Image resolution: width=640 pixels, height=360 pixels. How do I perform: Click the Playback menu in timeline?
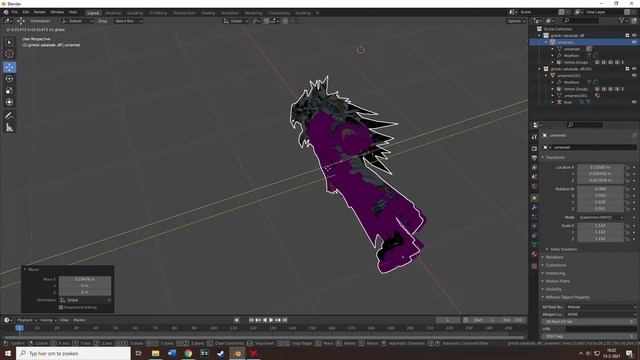27,320
